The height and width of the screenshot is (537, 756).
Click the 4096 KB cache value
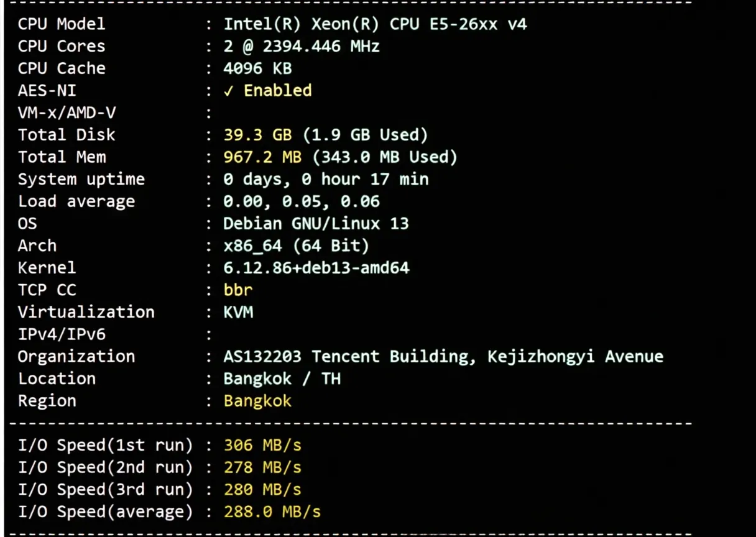(x=257, y=68)
